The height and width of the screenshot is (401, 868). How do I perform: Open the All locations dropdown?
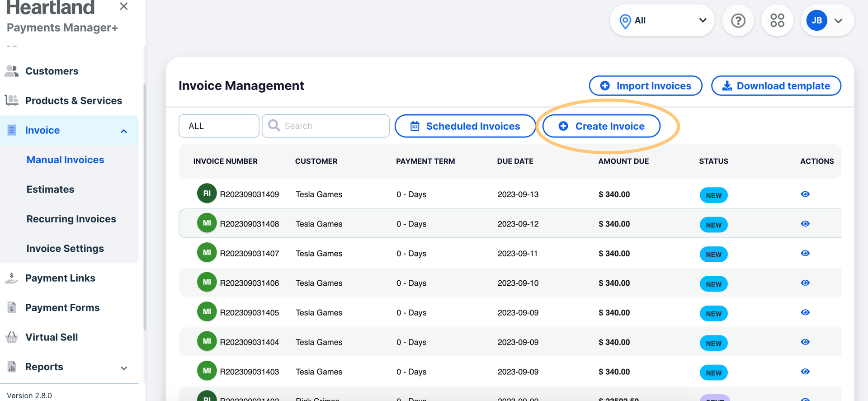662,20
